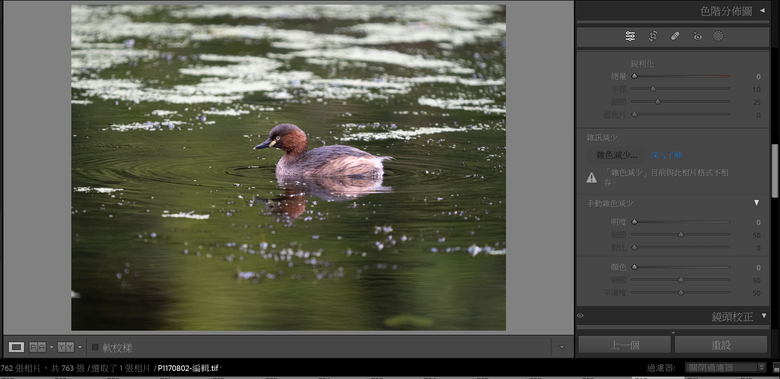Screen dimensions: 780x379
Task: Expand the 鏡頭校正 panel
Action: point(764,316)
